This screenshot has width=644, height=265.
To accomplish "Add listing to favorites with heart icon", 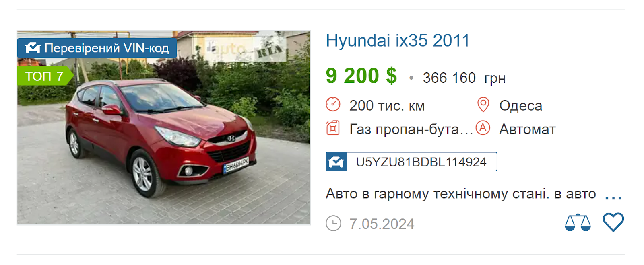I will tap(613, 222).
